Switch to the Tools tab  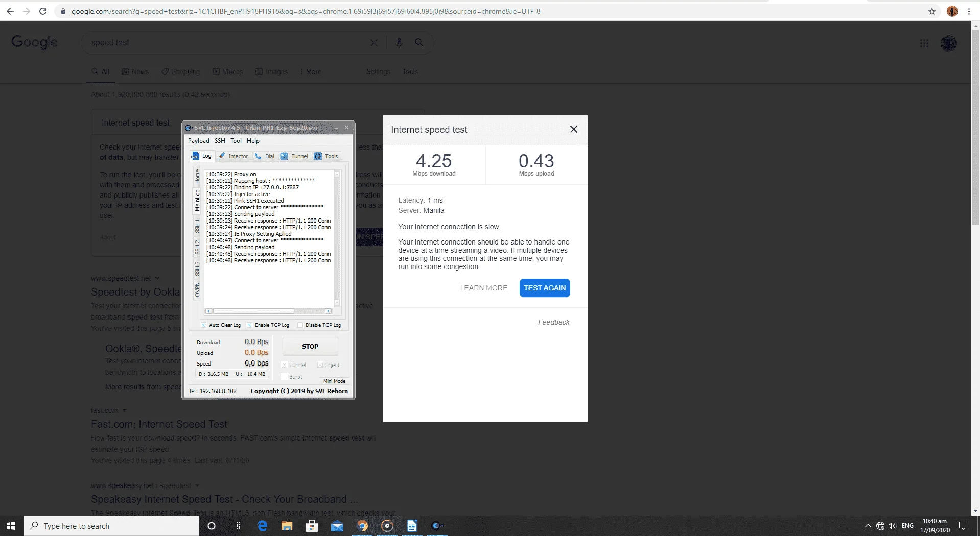(x=326, y=156)
